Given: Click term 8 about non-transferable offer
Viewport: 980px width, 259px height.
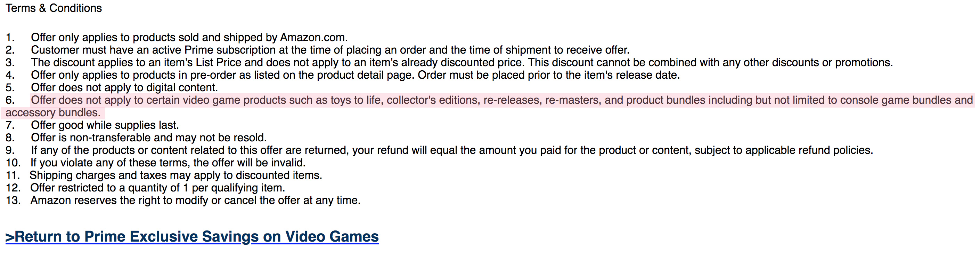Looking at the screenshot, I should pyautogui.click(x=149, y=138).
